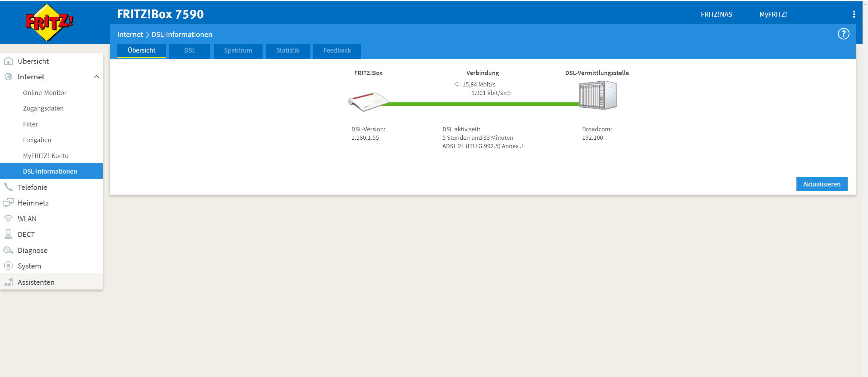Click the WLAN wifi icon
The height and width of the screenshot is (377, 868).
(8, 219)
